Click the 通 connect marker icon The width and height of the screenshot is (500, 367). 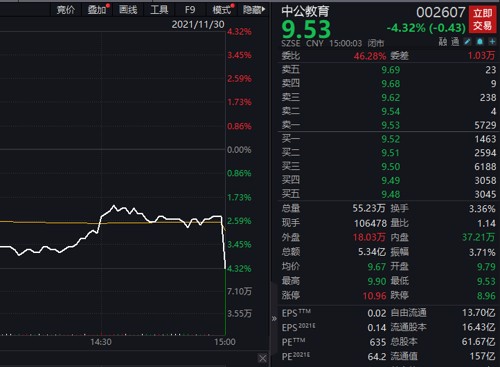pos(455,42)
